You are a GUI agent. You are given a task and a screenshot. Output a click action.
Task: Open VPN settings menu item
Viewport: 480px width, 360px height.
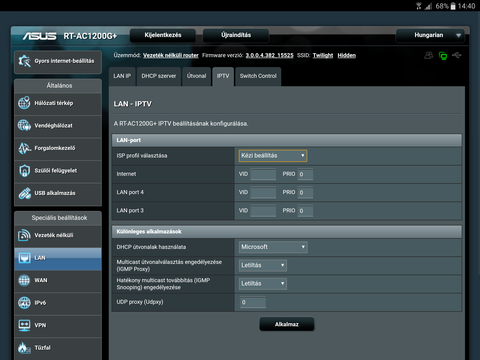tap(58, 326)
